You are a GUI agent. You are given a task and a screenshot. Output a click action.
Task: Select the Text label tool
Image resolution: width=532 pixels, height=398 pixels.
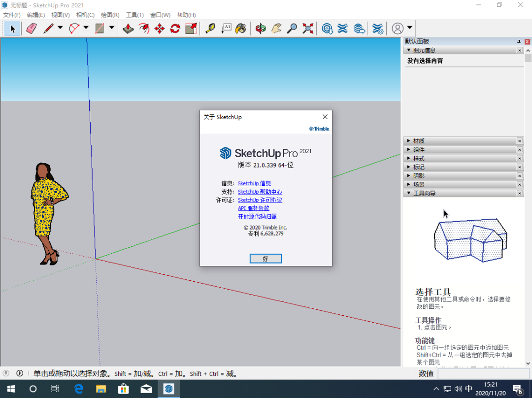click(226, 28)
